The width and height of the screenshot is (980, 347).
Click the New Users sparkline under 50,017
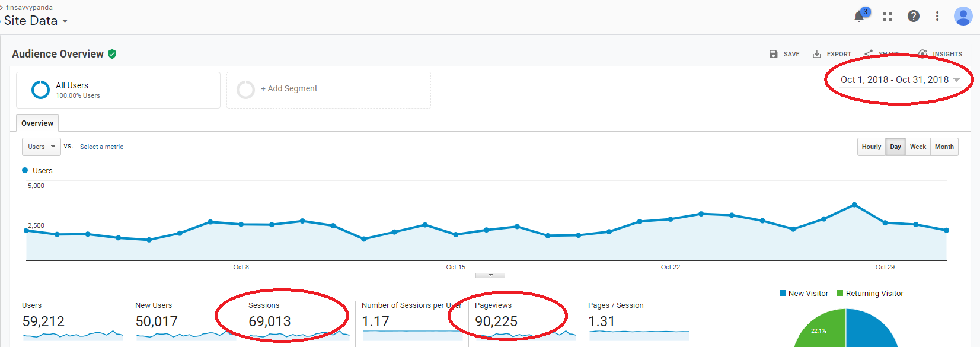(186, 336)
